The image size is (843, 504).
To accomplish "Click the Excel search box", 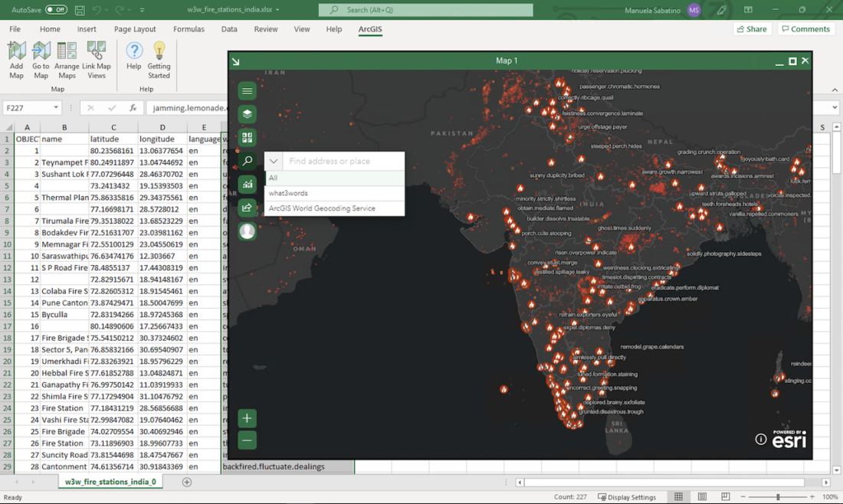I will click(x=426, y=10).
